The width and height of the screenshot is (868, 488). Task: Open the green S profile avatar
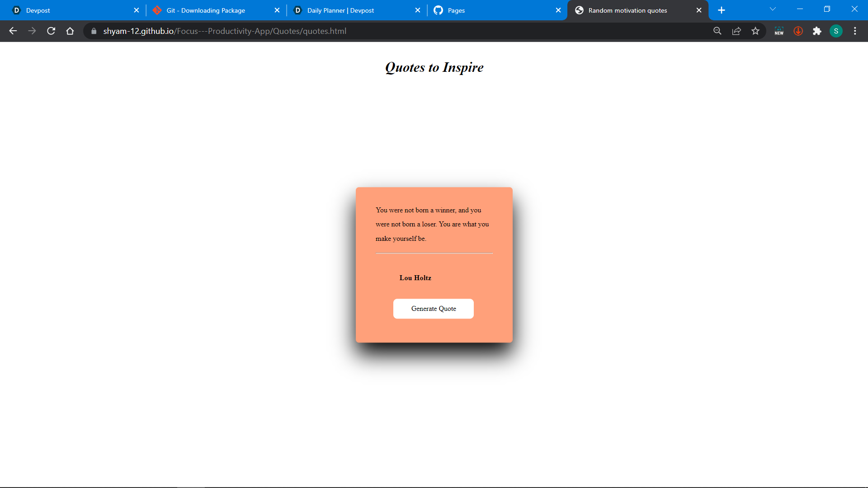836,31
